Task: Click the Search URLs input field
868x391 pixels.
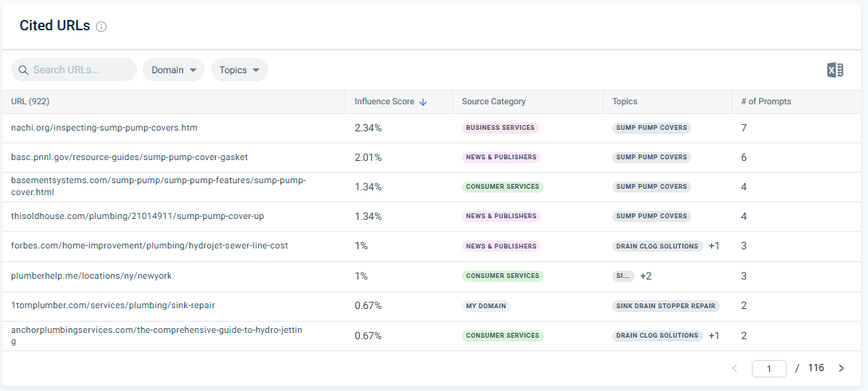Action: click(80, 70)
